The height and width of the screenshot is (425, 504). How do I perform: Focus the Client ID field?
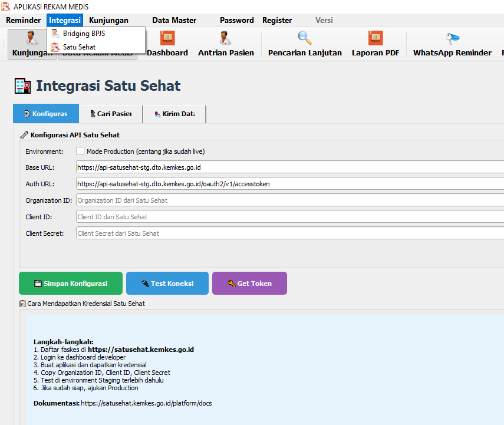click(x=290, y=217)
